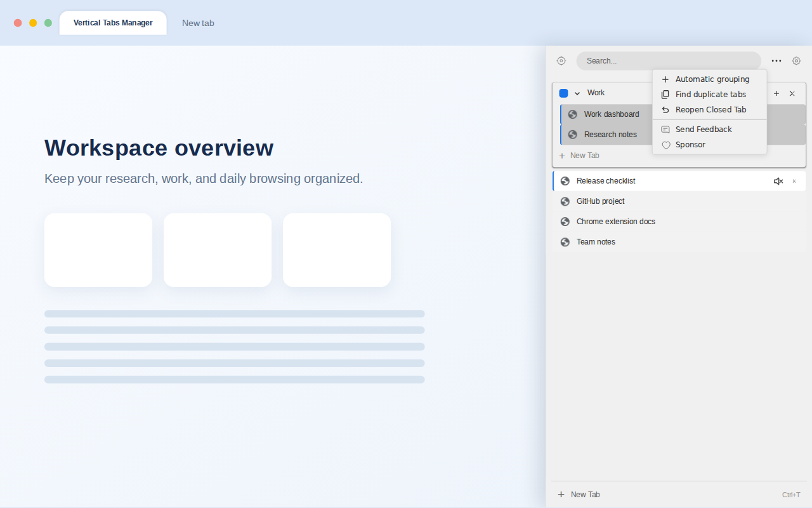Screen dimensions: 812x508
Task: Click the Ctrl+T shortcut hint
Action: 791,495
